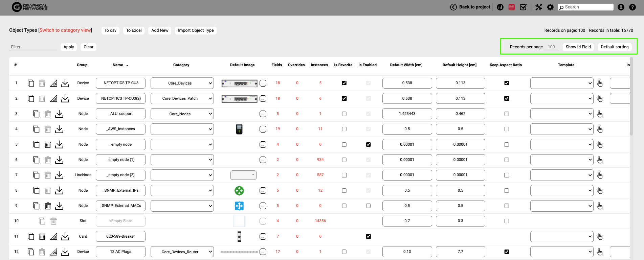Open line style dropdown for _empty node (2)
Screen dimensions: 644x260
(x=243, y=175)
